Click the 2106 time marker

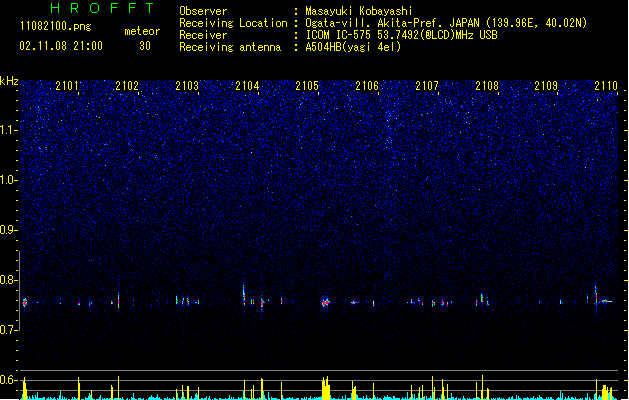367,86
